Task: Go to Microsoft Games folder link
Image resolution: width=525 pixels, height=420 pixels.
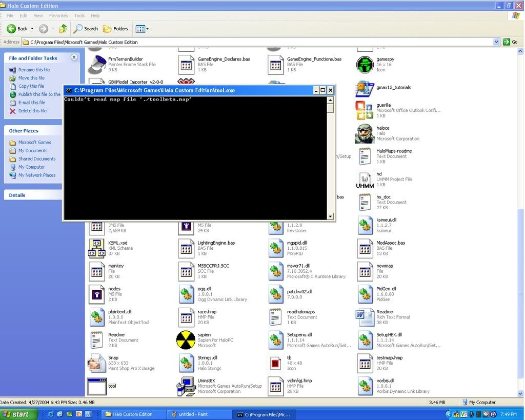Action: [x=34, y=143]
